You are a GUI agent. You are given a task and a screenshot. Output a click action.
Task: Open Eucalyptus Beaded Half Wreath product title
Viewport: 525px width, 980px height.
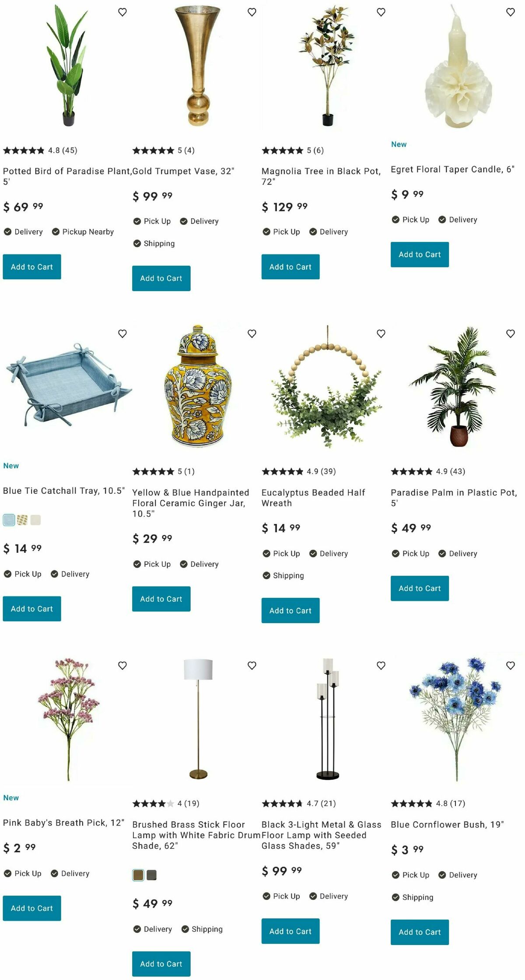[313, 498]
